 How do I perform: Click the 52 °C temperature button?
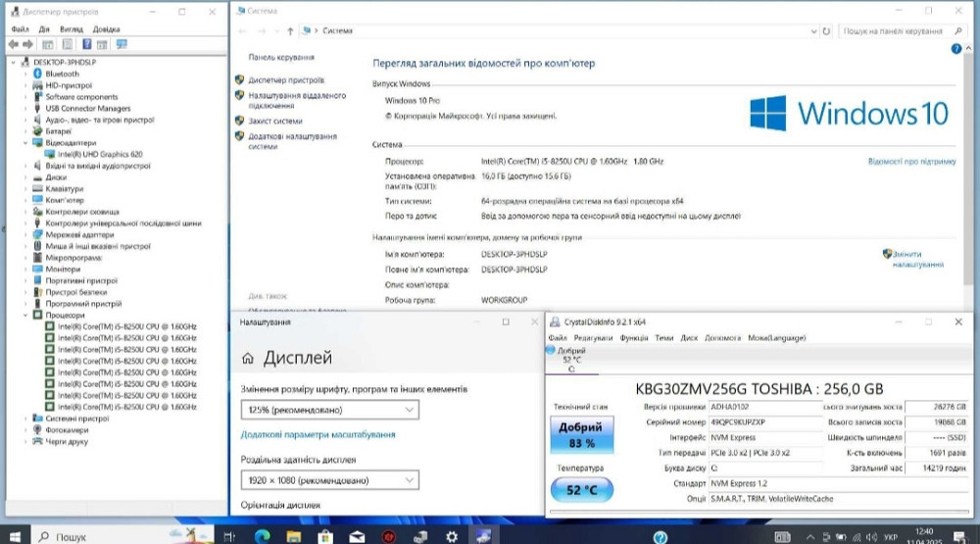click(x=582, y=490)
